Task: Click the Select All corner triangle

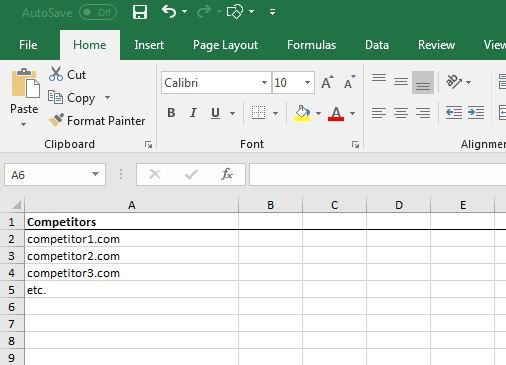Action: [16, 205]
